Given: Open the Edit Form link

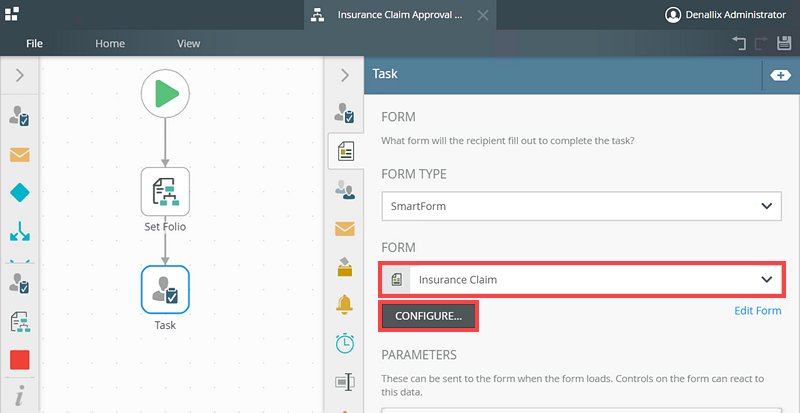Looking at the screenshot, I should pos(758,310).
